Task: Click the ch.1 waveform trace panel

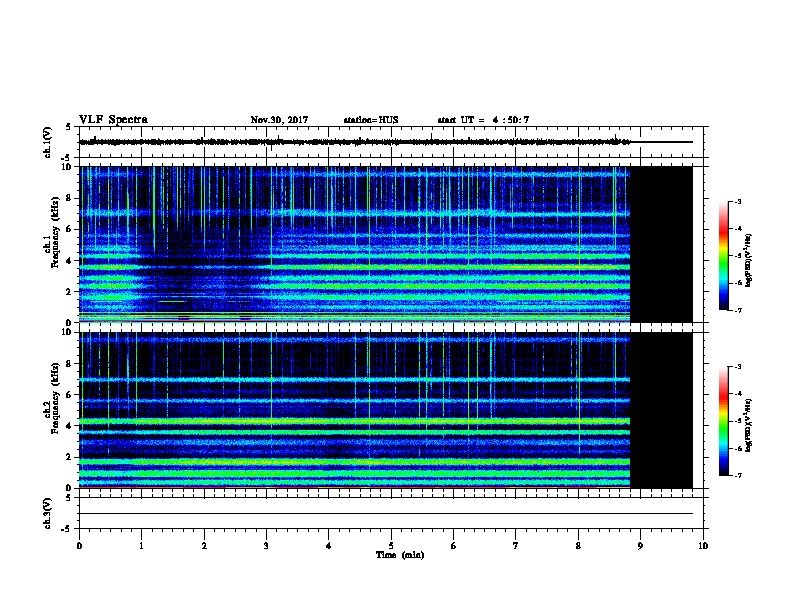Action: tap(391, 142)
